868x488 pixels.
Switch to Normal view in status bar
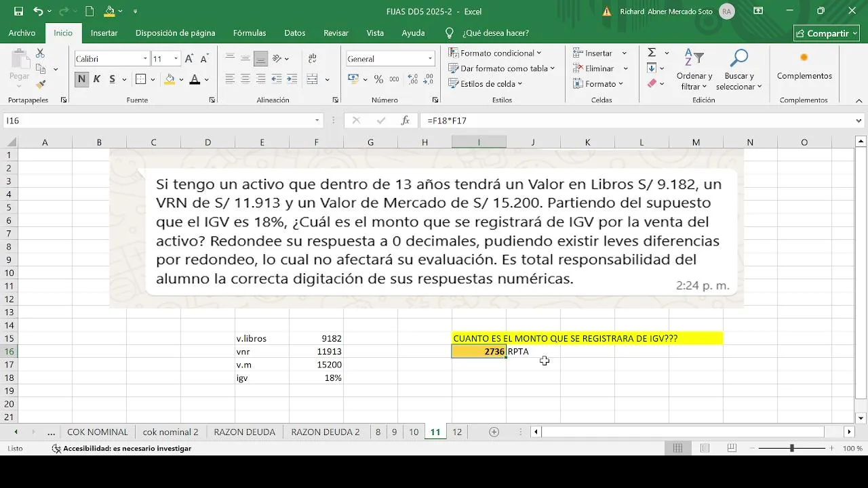coord(677,449)
